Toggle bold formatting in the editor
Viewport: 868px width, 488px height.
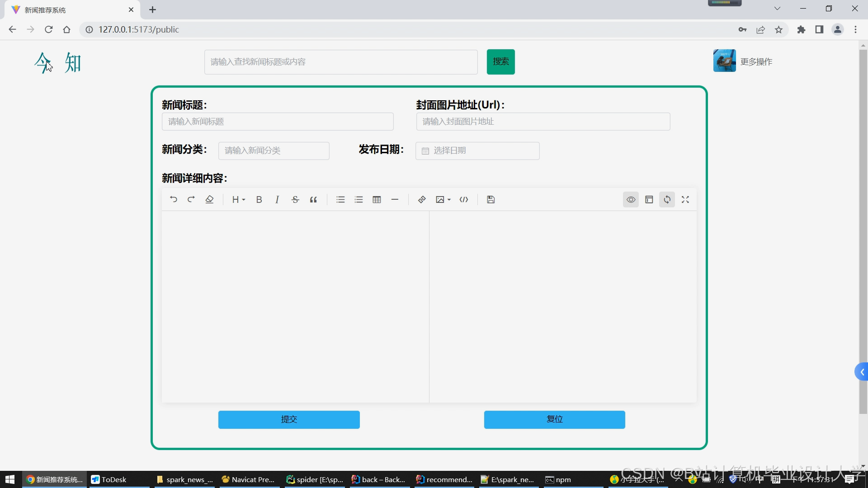pos(259,199)
